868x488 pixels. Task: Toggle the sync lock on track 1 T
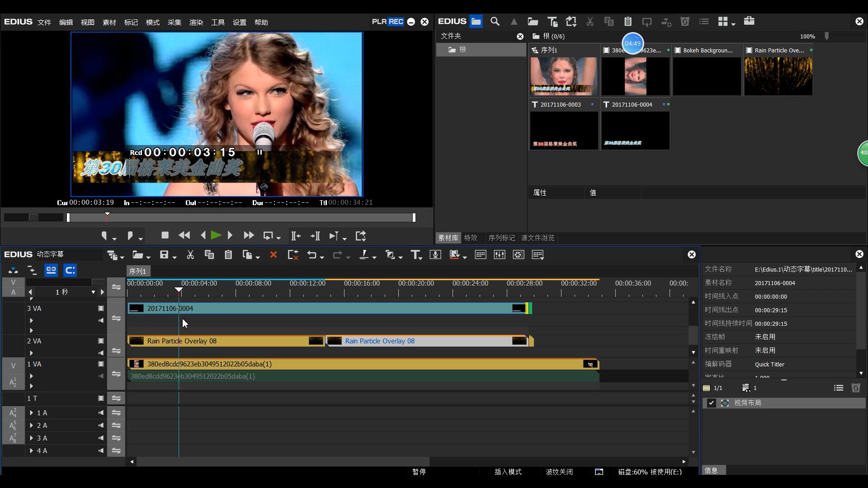point(116,399)
